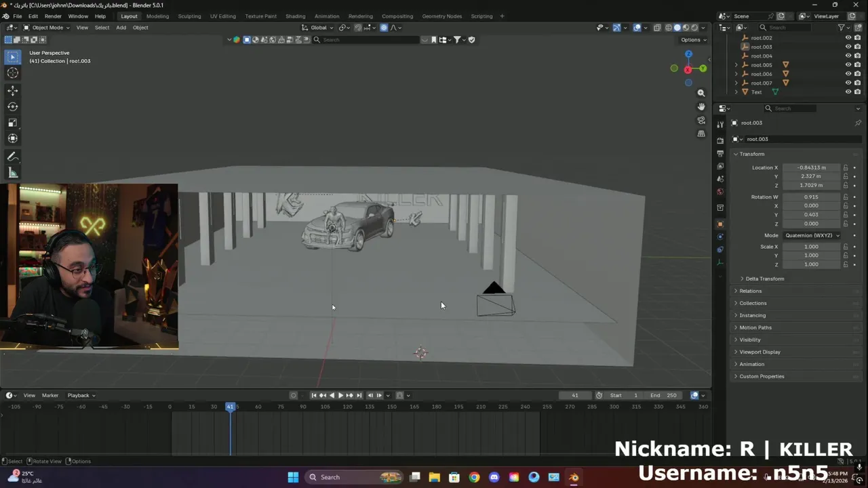
Task: Select the Select Box tool
Action: (13, 57)
